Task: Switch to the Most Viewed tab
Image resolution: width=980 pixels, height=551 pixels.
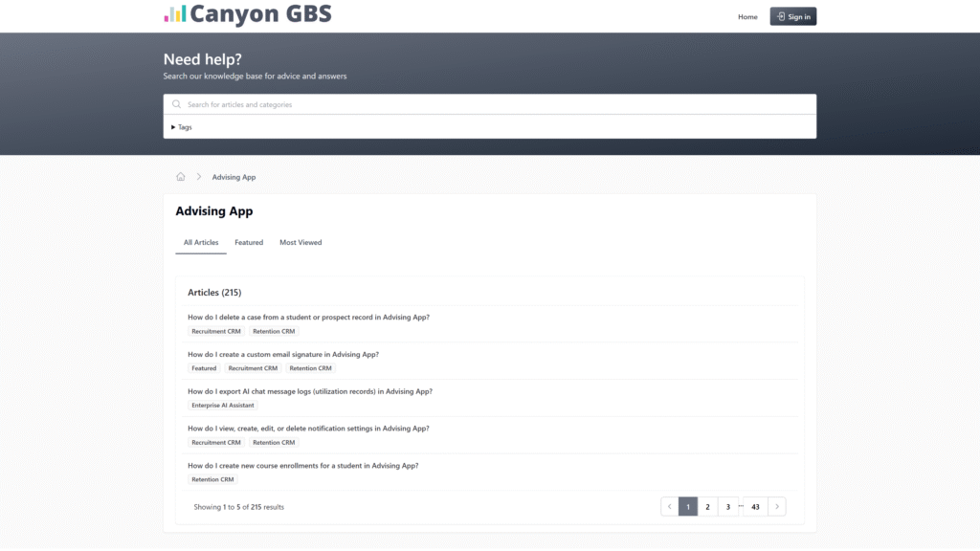Action: (301, 243)
